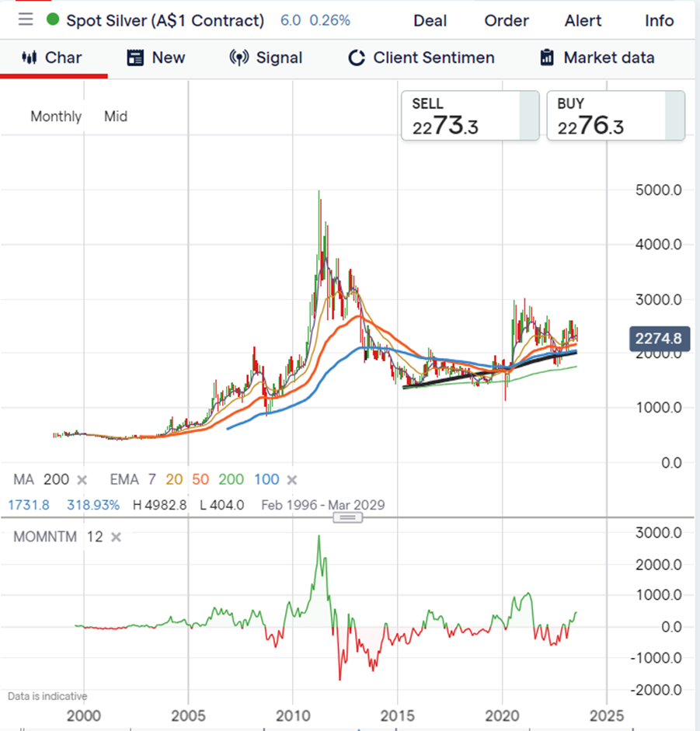Click the SELL price button
Image resolution: width=700 pixels, height=731 pixels.
[x=470, y=116]
